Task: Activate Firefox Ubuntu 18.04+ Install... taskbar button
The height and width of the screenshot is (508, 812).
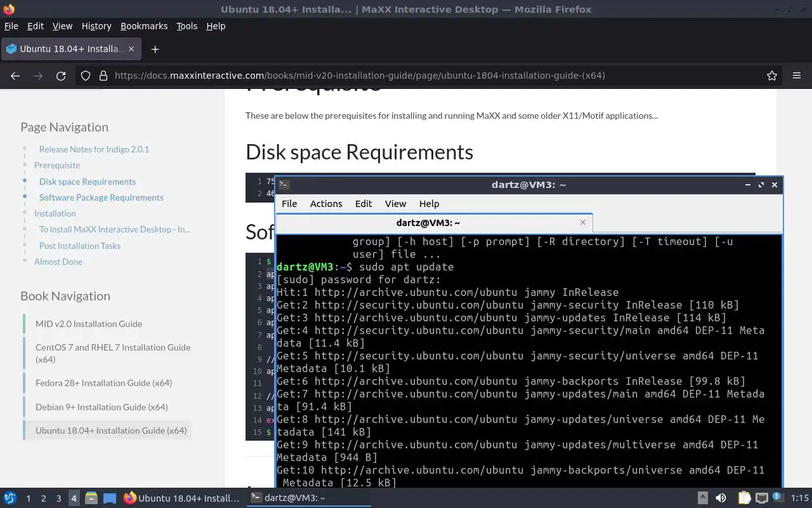Action: (182, 498)
